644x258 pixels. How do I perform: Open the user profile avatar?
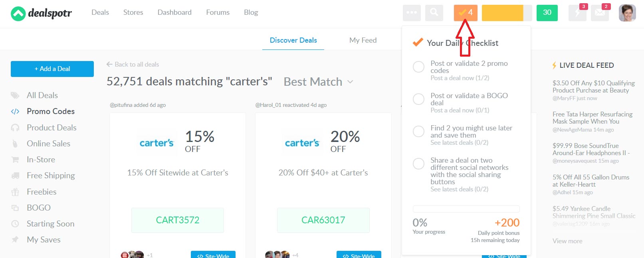click(x=627, y=13)
